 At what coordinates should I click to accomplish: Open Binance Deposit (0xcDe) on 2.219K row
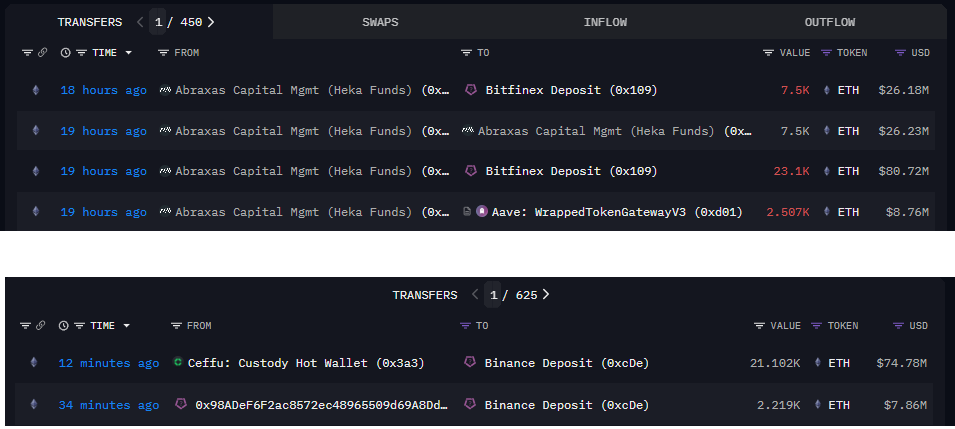coord(567,405)
